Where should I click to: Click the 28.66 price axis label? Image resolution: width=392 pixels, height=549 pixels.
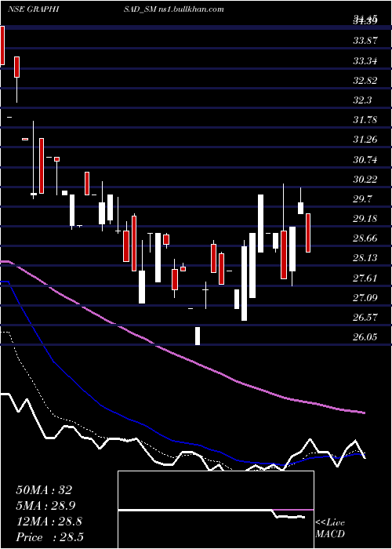[365, 238]
